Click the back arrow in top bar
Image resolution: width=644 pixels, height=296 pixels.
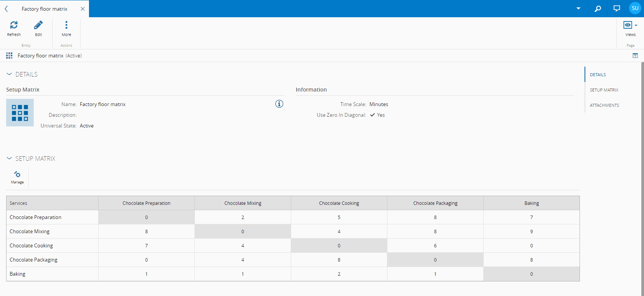[7, 9]
